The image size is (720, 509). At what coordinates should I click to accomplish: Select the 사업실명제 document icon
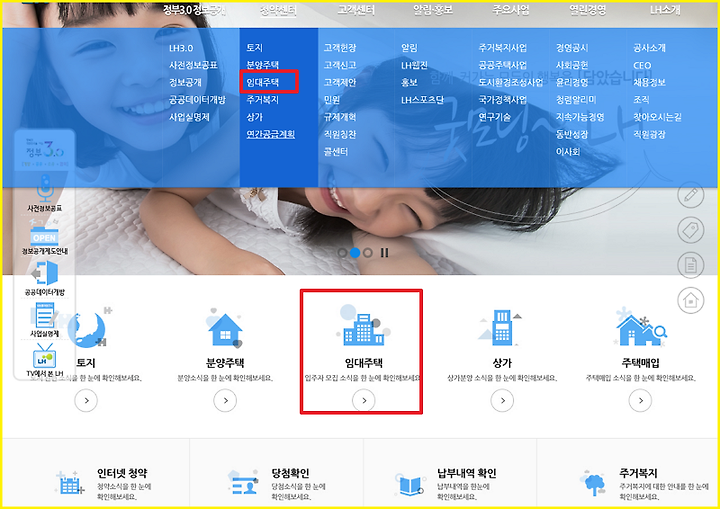coord(45,315)
